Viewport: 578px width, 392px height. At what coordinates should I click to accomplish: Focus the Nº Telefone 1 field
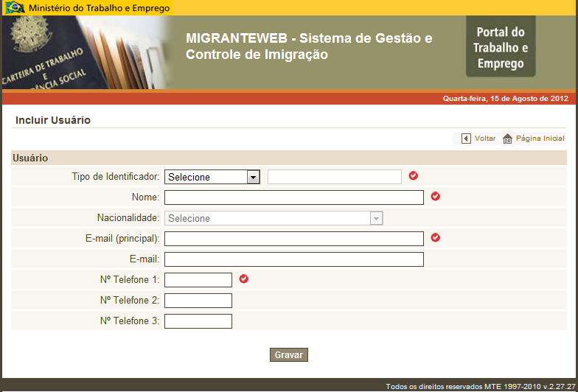coord(198,280)
